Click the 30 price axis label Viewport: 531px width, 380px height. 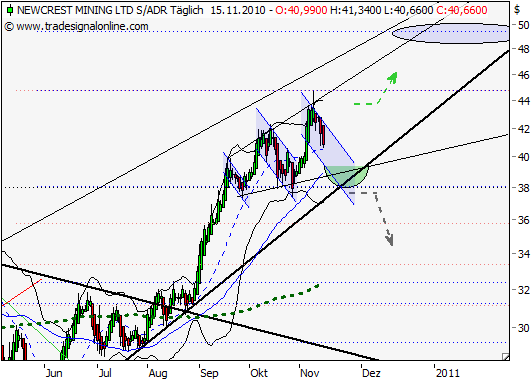pyautogui.click(x=523, y=328)
